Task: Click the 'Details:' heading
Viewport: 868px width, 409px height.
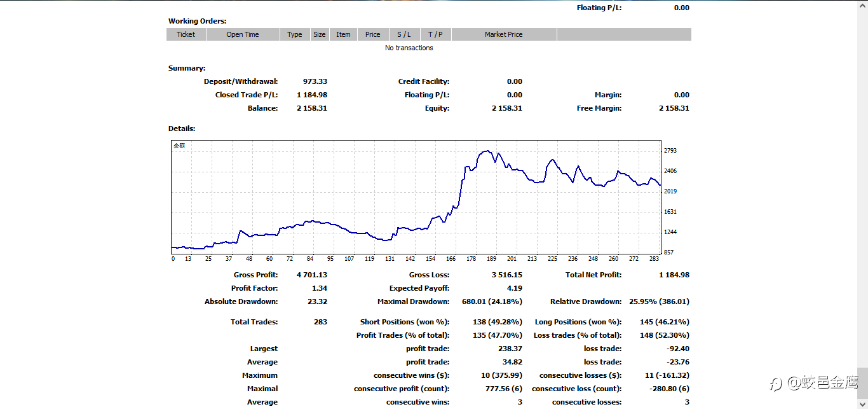Action: [x=182, y=128]
